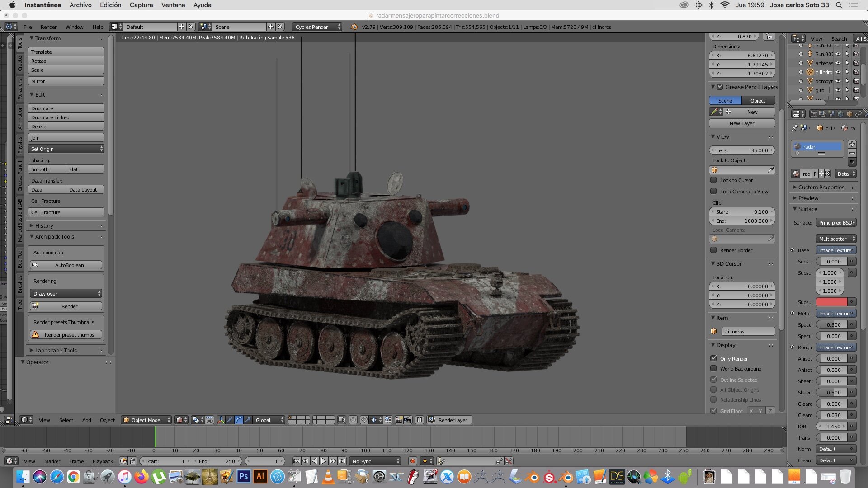Image resolution: width=868 pixels, height=488 pixels.
Task: Expand the History panel
Action: [44, 225]
